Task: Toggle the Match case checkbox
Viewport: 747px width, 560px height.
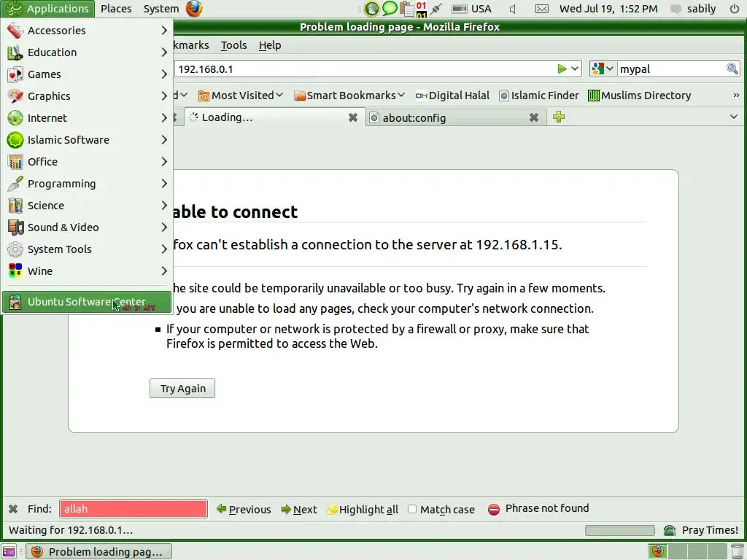Action: coord(412,509)
